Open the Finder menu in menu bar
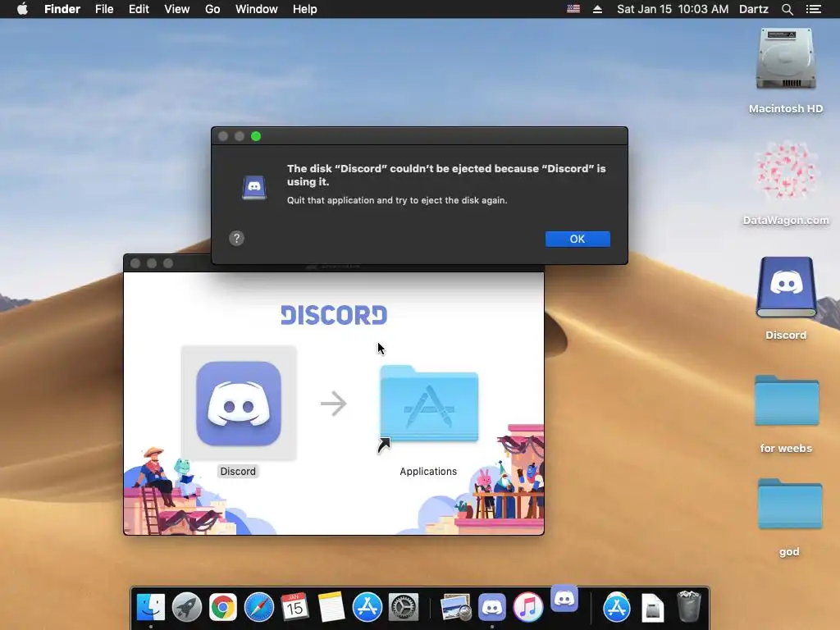This screenshot has height=630, width=840. point(62,9)
